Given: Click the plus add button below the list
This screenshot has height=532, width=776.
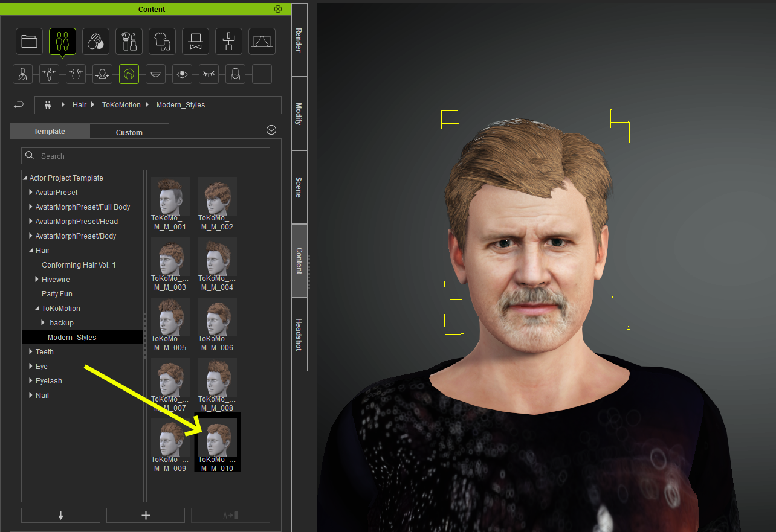Looking at the screenshot, I should coord(146,515).
